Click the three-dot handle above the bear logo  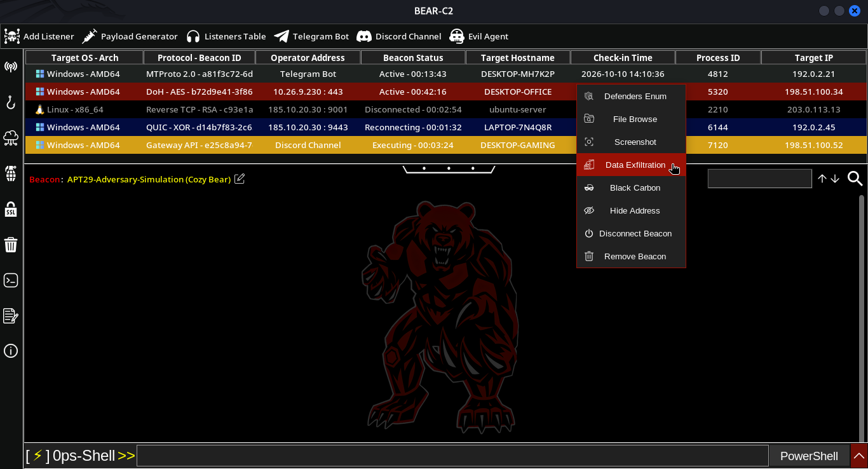click(x=449, y=169)
